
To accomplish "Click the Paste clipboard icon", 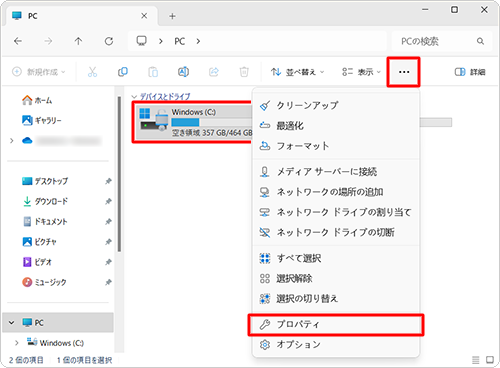I will point(153,72).
